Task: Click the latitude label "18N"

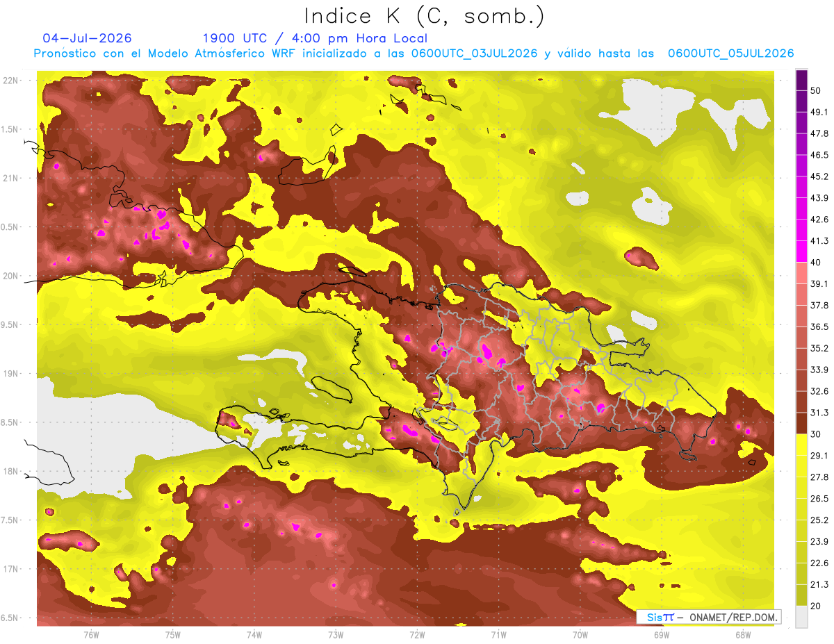Action: [10, 471]
